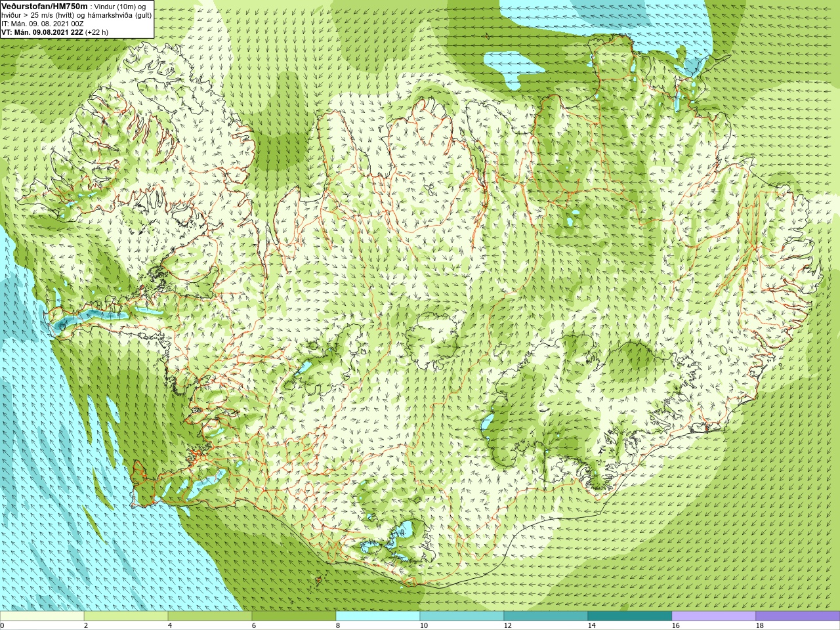Screen dimensions: 840x630
Task: Click the legend label '14'
Action: point(592,625)
